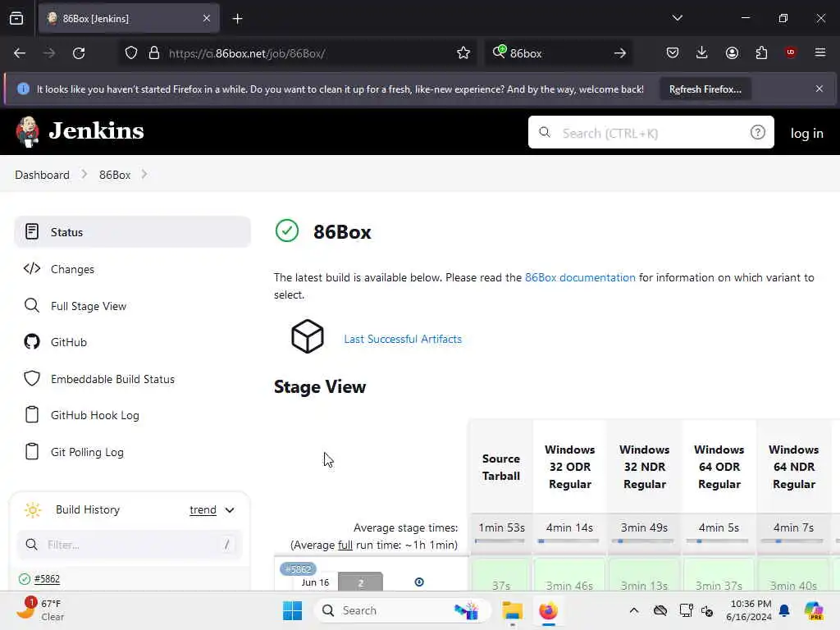This screenshot has width=840, height=630.
Task: Click the Embeddable Build Status shield icon
Action: pyautogui.click(x=32, y=378)
